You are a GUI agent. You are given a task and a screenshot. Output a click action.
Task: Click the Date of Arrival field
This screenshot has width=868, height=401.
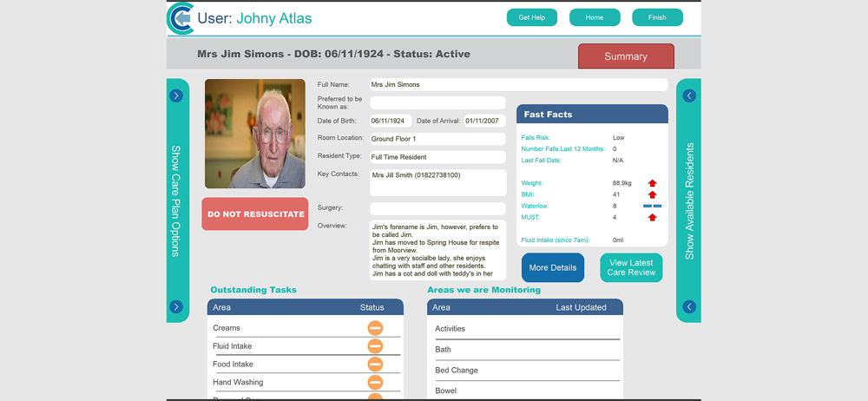pyautogui.click(x=485, y=121)
